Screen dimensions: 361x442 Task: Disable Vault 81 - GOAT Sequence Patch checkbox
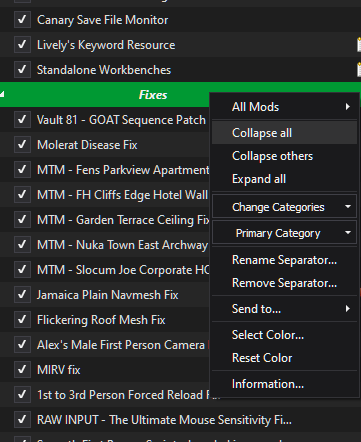(22, 120)
